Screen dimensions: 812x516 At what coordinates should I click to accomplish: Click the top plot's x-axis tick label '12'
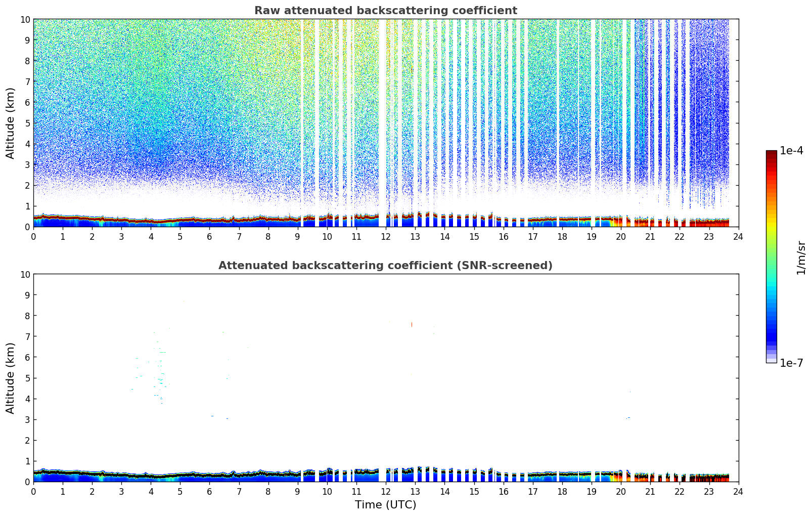point(386,237)
